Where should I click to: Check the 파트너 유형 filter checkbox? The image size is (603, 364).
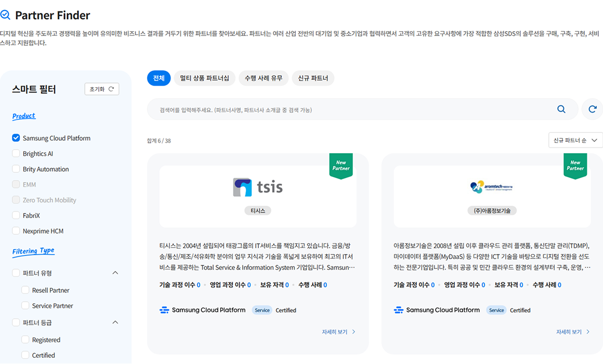[x=16, y=273]
